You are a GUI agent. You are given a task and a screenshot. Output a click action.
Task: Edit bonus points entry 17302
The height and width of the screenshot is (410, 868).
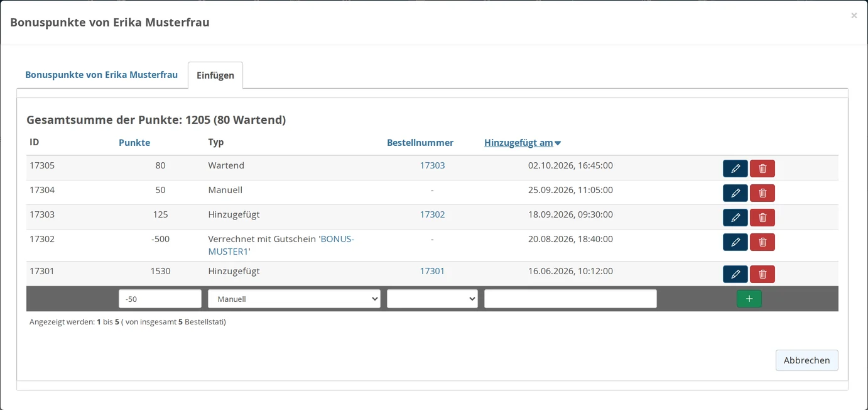(735, 242)
